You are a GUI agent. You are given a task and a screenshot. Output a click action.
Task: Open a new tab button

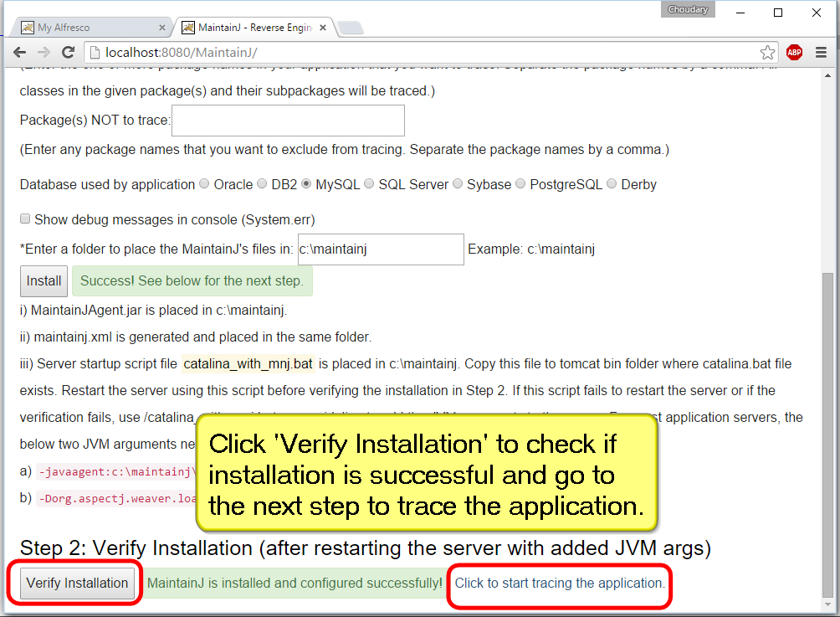click(351, 28)
